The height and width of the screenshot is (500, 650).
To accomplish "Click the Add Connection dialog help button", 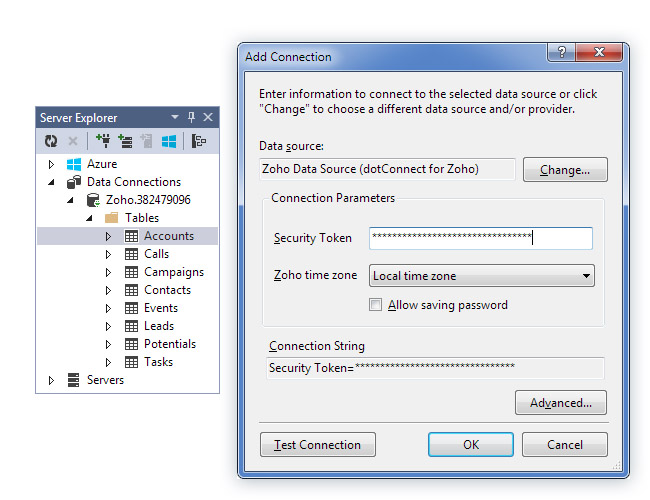I will coord(561,52).
